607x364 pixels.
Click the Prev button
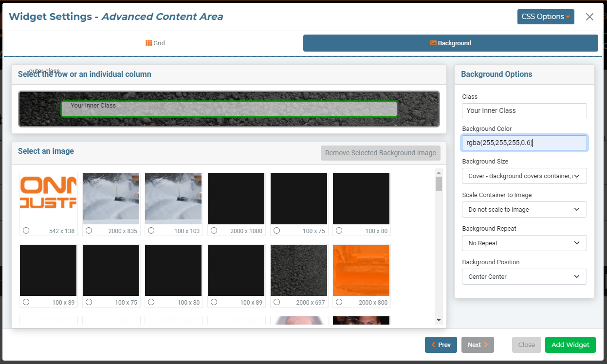441,345
